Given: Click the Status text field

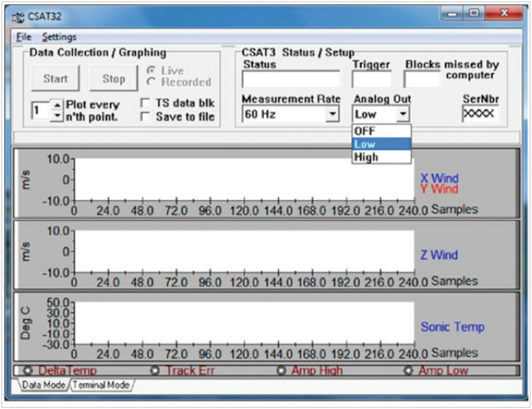Looking at the screenshot, I should click(x=291, y=80).
